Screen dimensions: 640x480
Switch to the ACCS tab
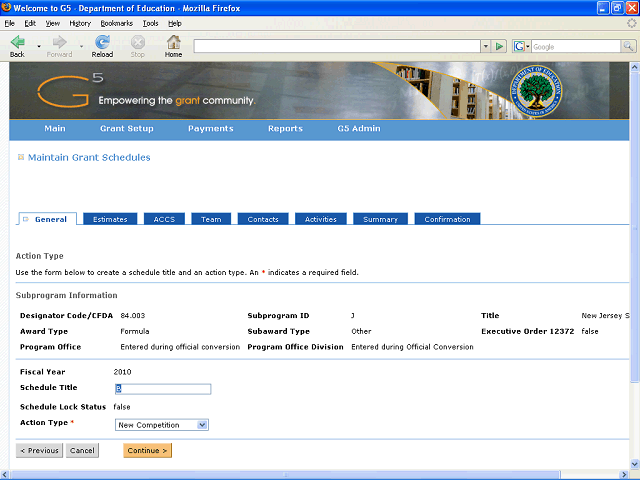[164, 219]
